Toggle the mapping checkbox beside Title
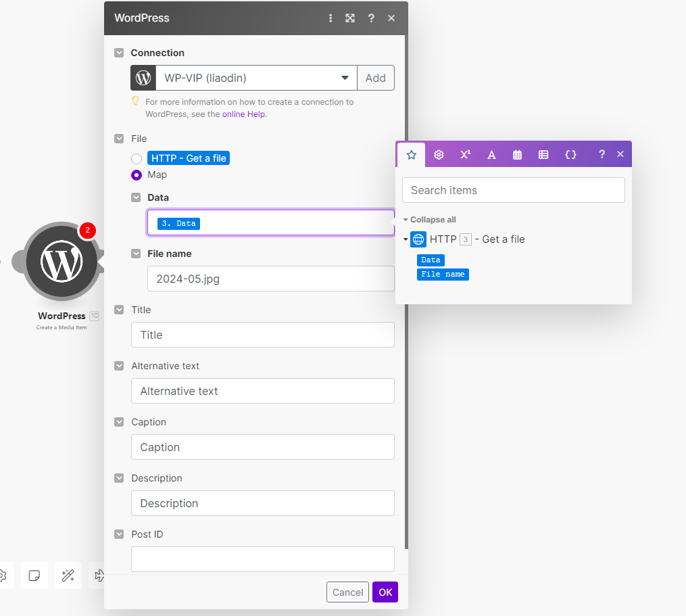Screen dimensions: 686x616 [x=119, y=310]
